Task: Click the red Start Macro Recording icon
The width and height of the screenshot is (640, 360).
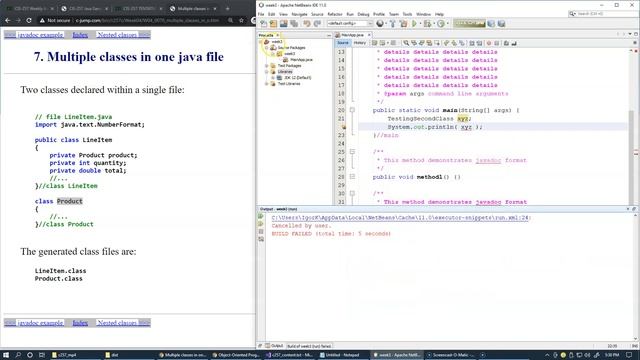Action: [489, 43]
